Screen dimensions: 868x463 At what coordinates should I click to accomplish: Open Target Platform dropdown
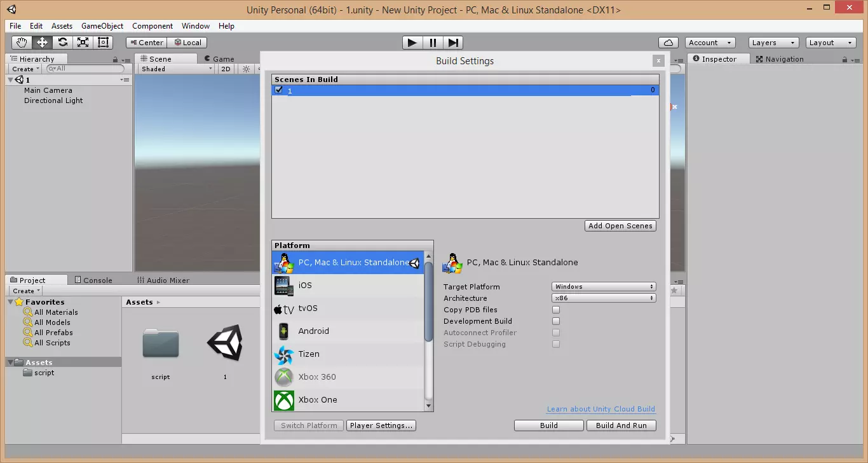[x=604, y=287]
